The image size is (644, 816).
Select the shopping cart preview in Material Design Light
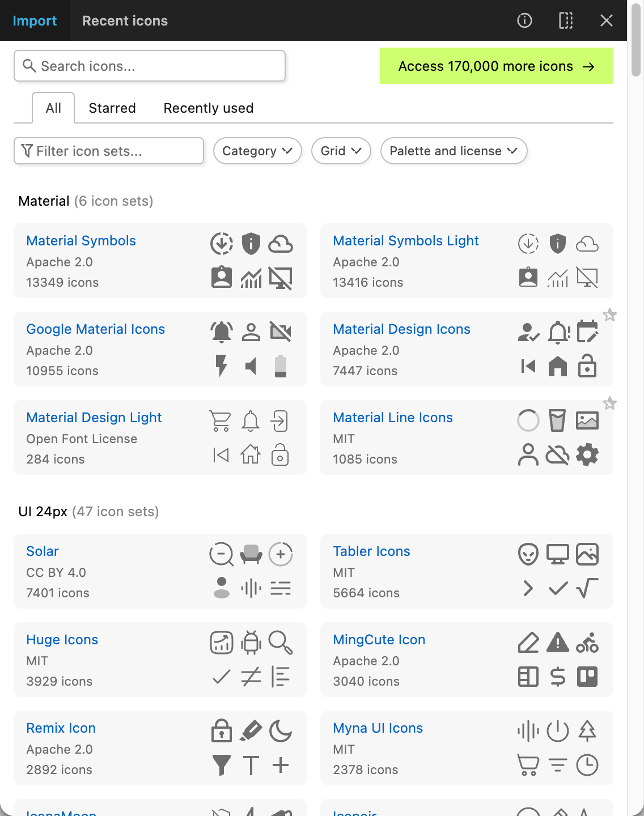point(221,420)
